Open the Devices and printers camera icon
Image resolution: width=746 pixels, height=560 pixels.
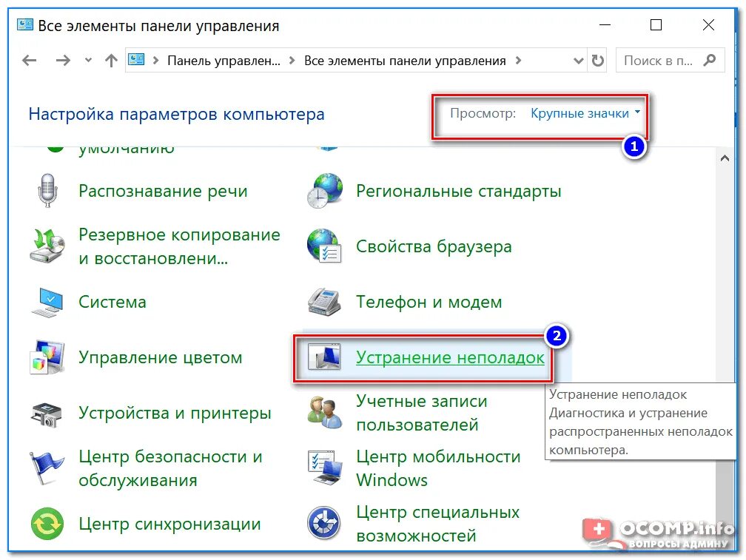[46, 414]
